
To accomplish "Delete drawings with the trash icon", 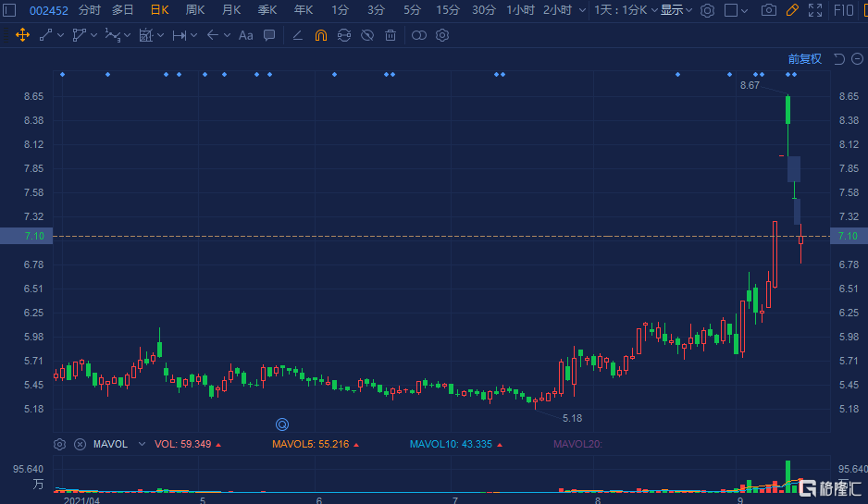I will (391, 35).
